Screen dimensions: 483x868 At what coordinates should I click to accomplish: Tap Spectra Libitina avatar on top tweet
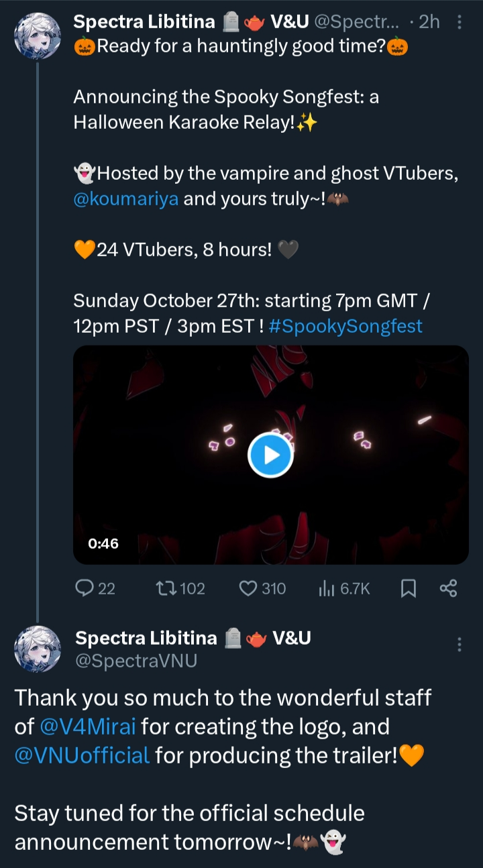point(37,36)
